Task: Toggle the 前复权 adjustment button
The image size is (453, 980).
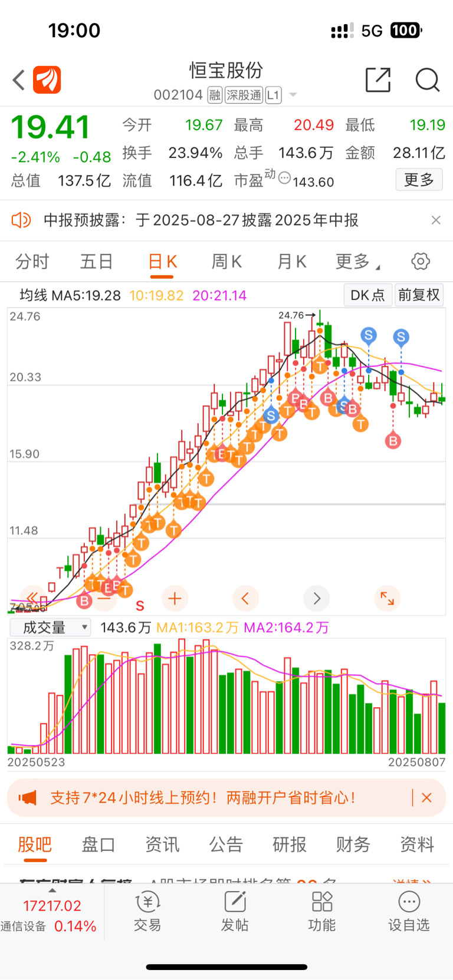Action: (x=419, y=295)
